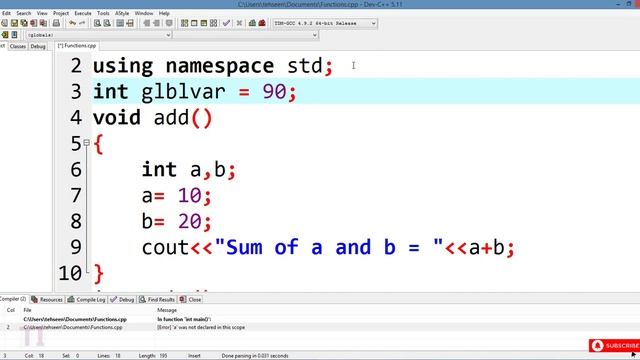Click the Replace toolbar icon
This screenshot has width=640, height=360.
click(107, 23)
